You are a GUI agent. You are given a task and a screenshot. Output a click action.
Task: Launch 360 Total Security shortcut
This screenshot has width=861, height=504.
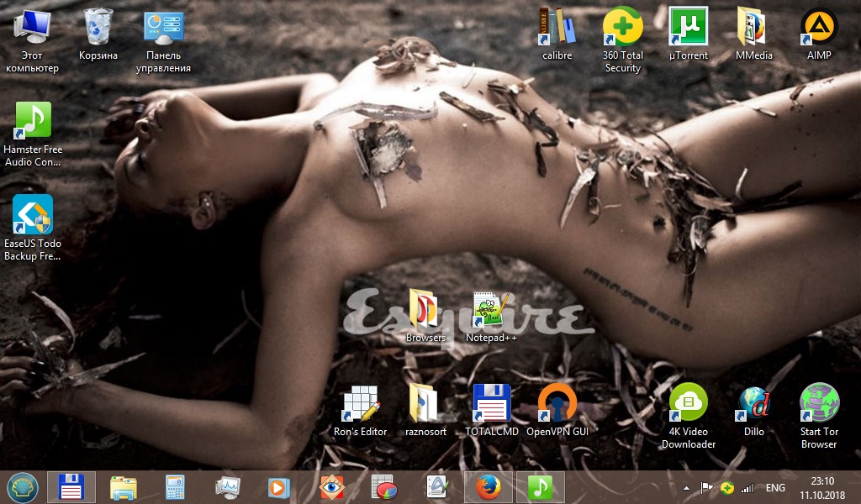pyautogui.click(x=623, y=40)
